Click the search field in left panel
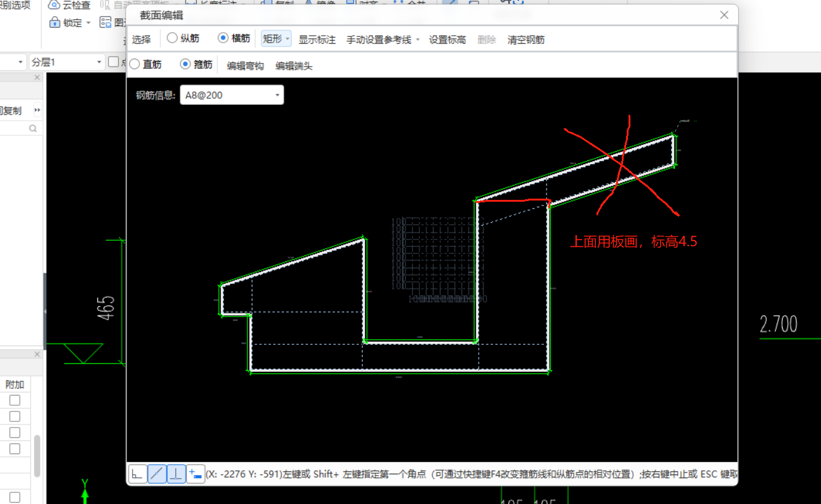 pyautogui.click(x=20, y=128)
